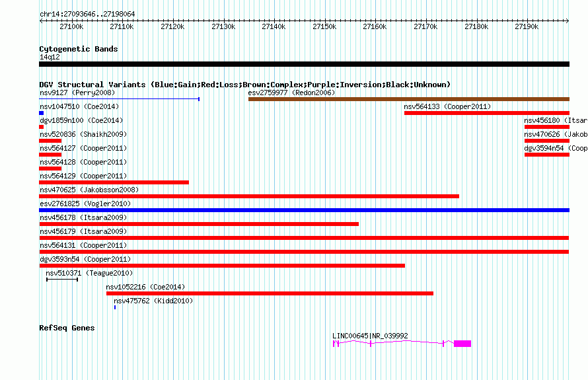This screenshot has width=588, height=380.
Task: Select the nsv564133 (Cooper2011) label
Action: (x=447, y=106)
